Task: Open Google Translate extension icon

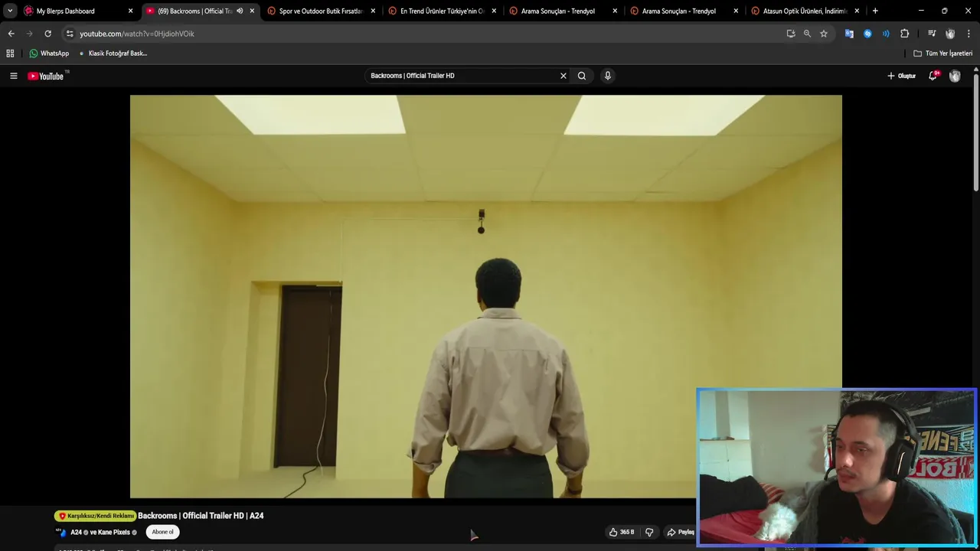Action: coord(849,34)
